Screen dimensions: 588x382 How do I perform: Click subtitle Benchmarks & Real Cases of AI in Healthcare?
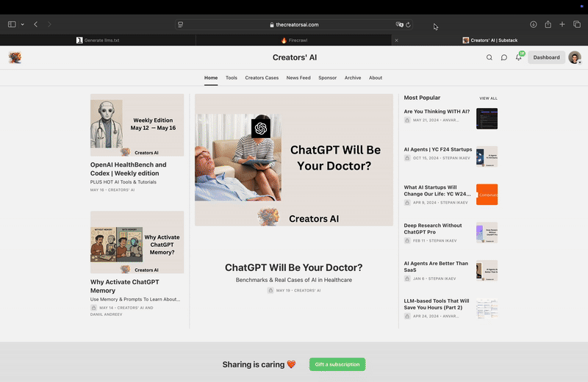tap(293, 280)
